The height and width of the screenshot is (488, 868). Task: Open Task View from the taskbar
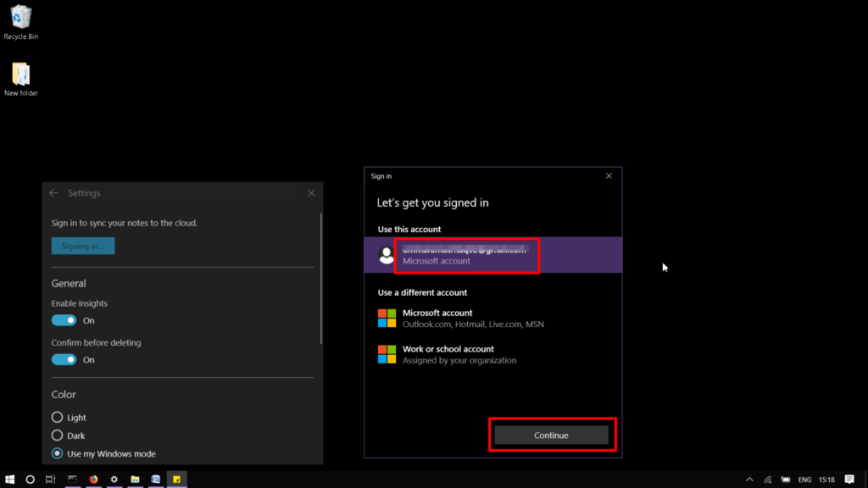50,480
